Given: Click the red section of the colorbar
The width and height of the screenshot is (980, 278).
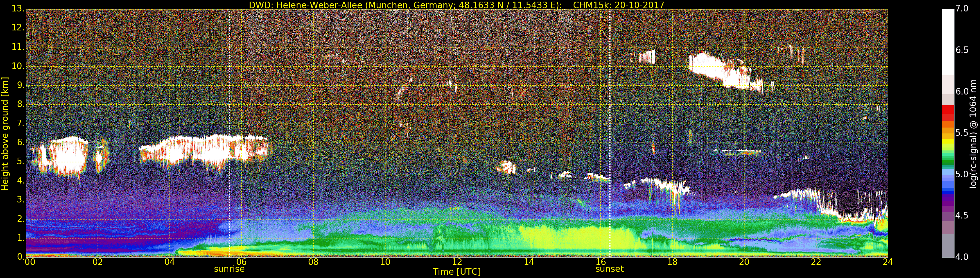Looking at the screenshot, I should point(948,113).
